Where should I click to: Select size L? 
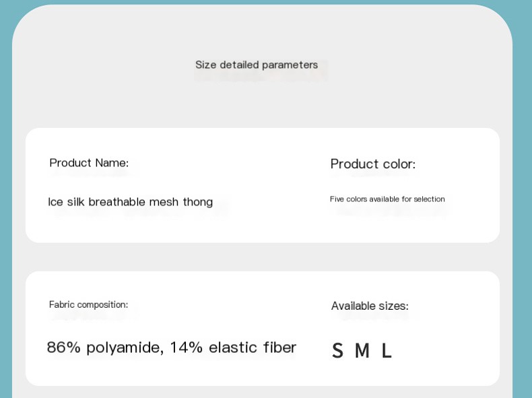(x=387, y=351)
